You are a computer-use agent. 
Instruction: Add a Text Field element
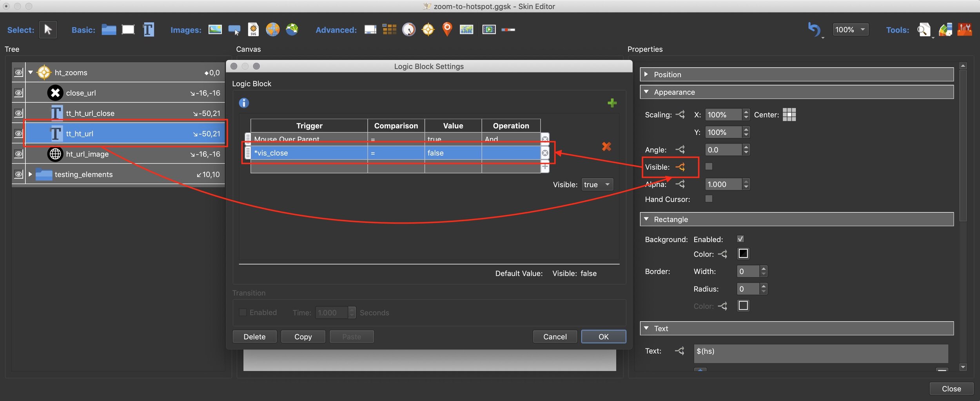149,30
